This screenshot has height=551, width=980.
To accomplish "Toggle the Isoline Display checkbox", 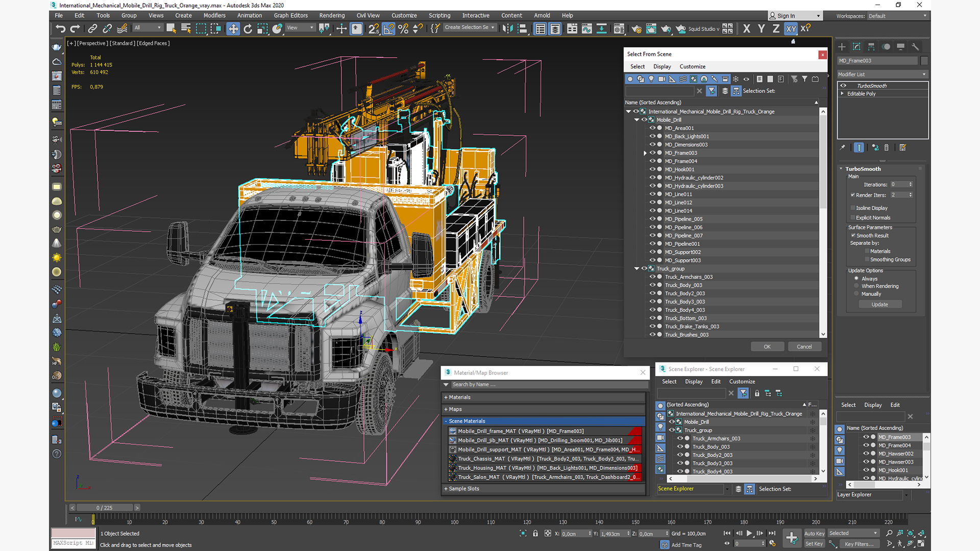I will [853, 208].
